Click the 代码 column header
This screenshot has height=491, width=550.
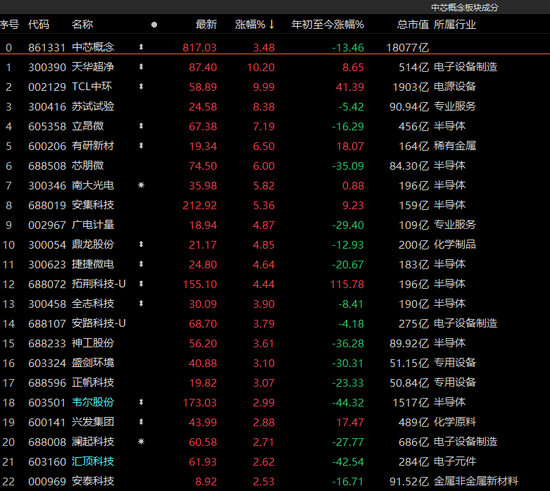tap(39, 24)
